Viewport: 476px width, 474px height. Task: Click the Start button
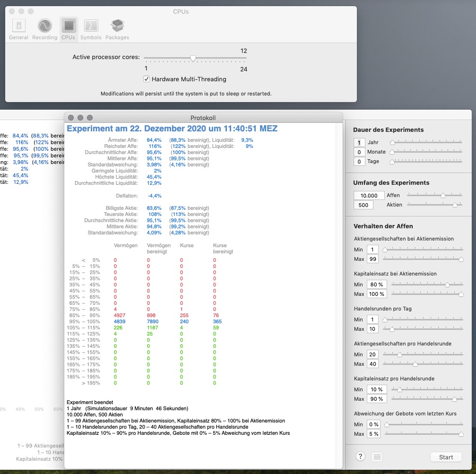coord(446,457)
